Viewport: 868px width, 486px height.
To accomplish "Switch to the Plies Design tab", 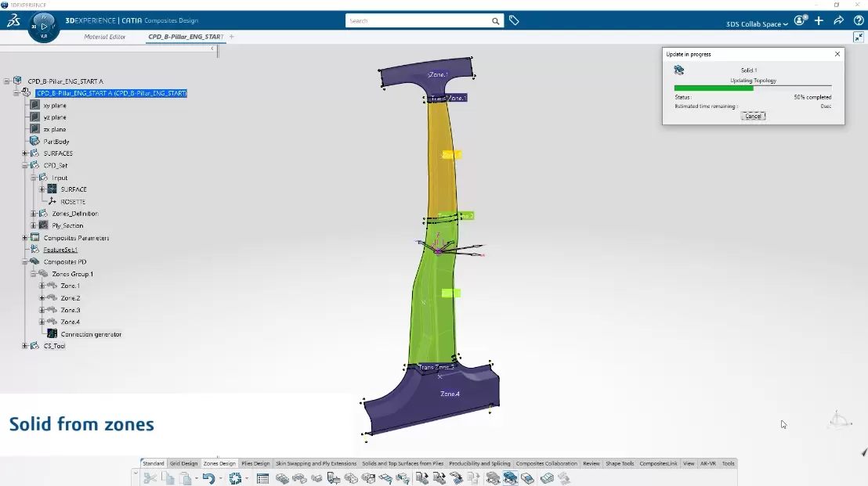I will [255, 463].
